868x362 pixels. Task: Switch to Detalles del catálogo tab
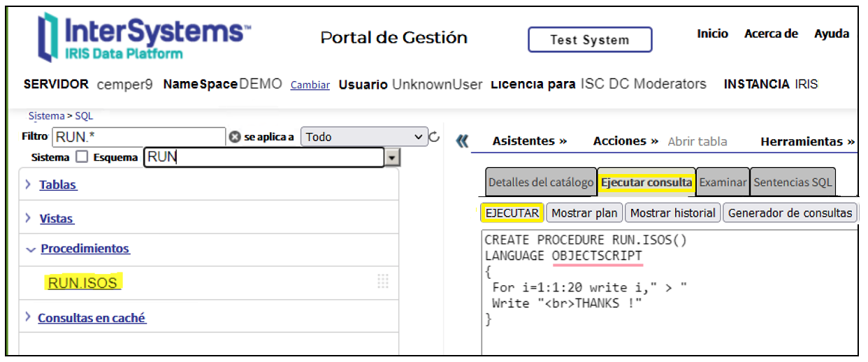click(540, 182)
